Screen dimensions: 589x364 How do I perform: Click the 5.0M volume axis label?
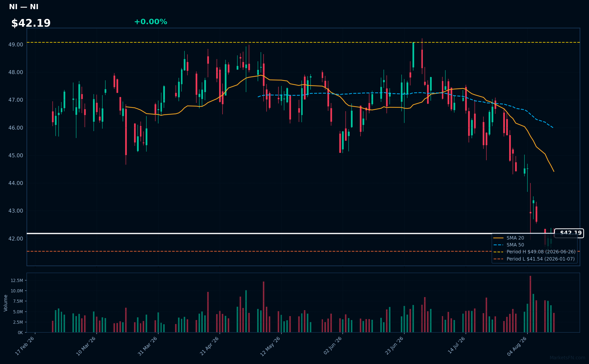tap(18, 312)
